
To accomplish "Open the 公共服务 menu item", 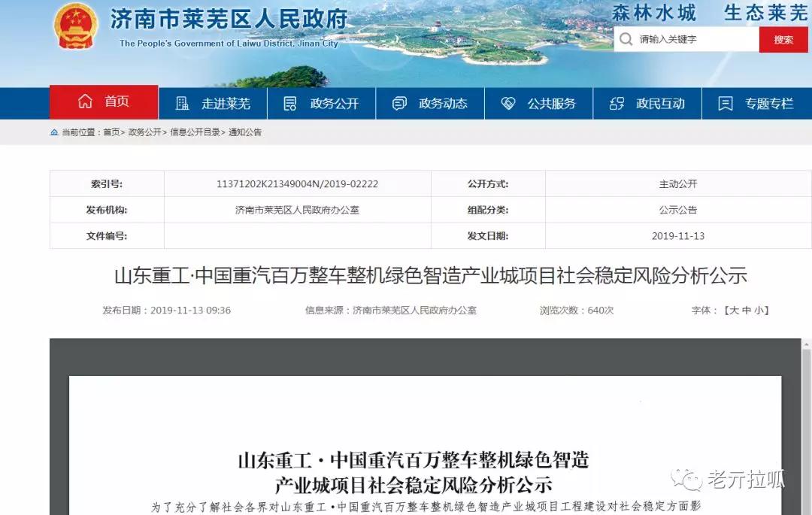I will [539, 104].
